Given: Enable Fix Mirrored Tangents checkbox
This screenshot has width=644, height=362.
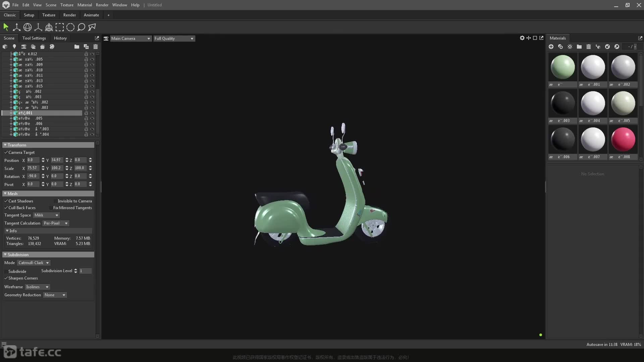Looking at the screenshot, I should [x=51, y=208].
